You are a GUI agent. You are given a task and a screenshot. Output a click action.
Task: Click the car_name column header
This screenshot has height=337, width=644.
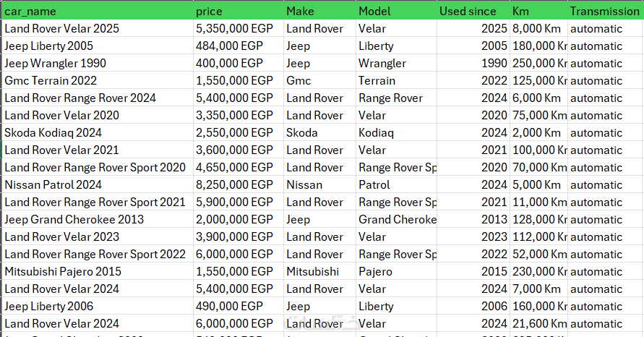[30, 12]
